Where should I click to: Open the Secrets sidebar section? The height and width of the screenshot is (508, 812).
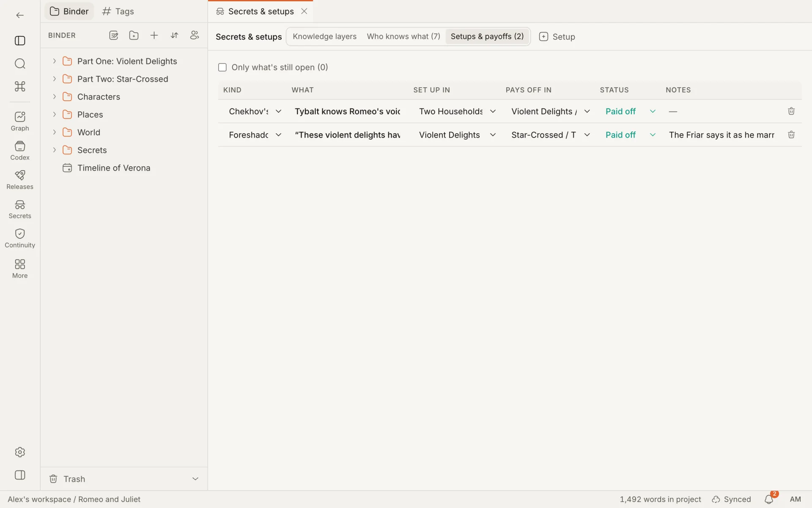[x=20, y=209]
